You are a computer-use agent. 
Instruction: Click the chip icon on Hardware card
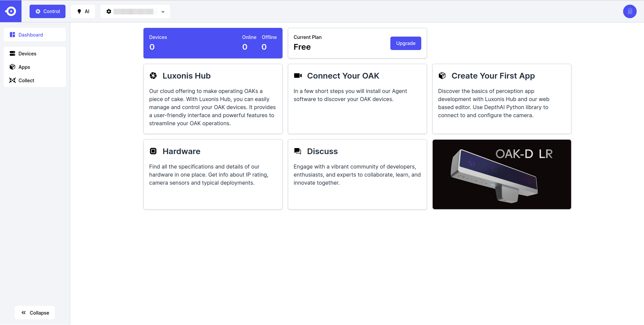tap(153, 151)
